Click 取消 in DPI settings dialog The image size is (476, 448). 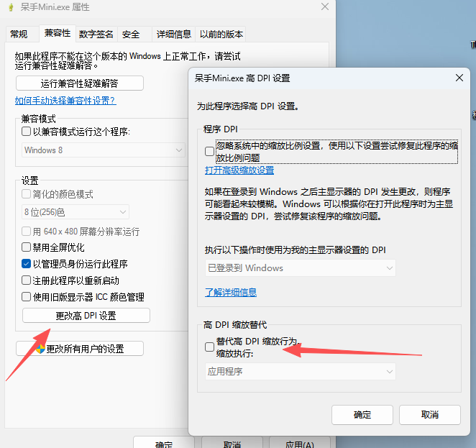(430, 415)
